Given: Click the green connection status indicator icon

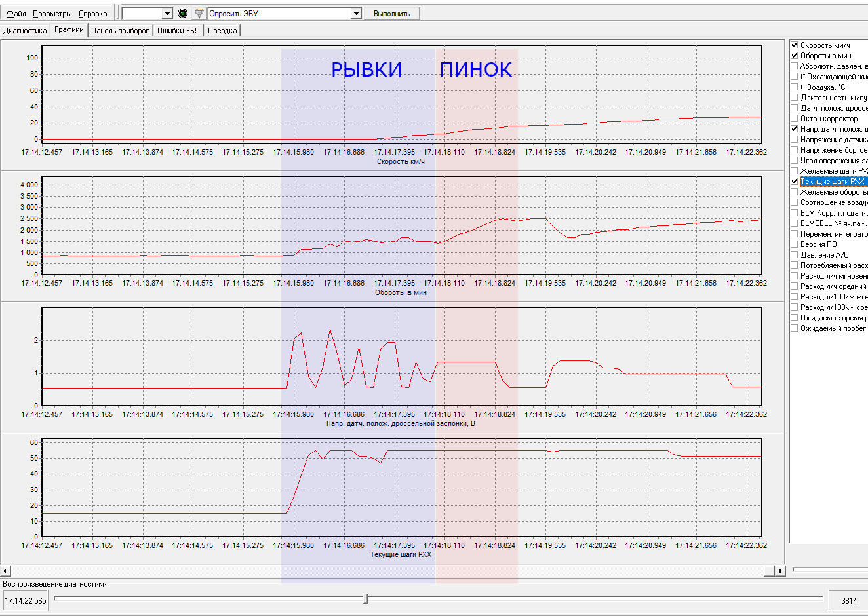Looking at the screenshot, I should 183,13.
